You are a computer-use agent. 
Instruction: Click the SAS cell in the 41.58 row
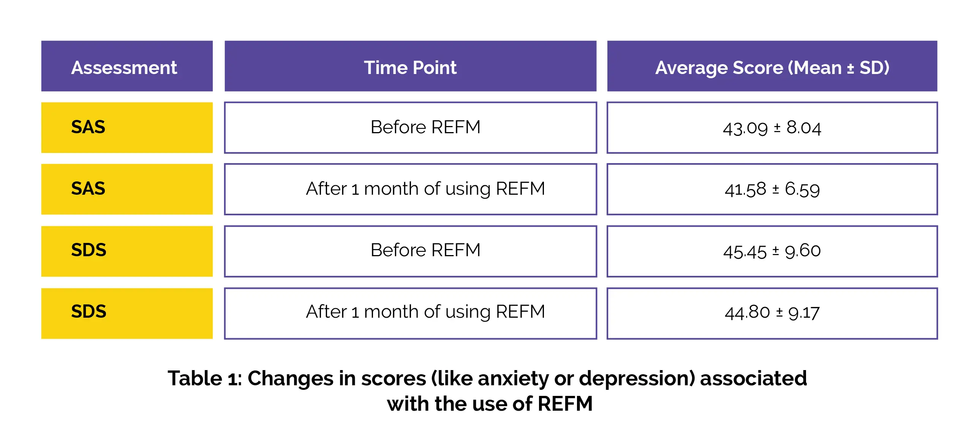click(127, 189)
